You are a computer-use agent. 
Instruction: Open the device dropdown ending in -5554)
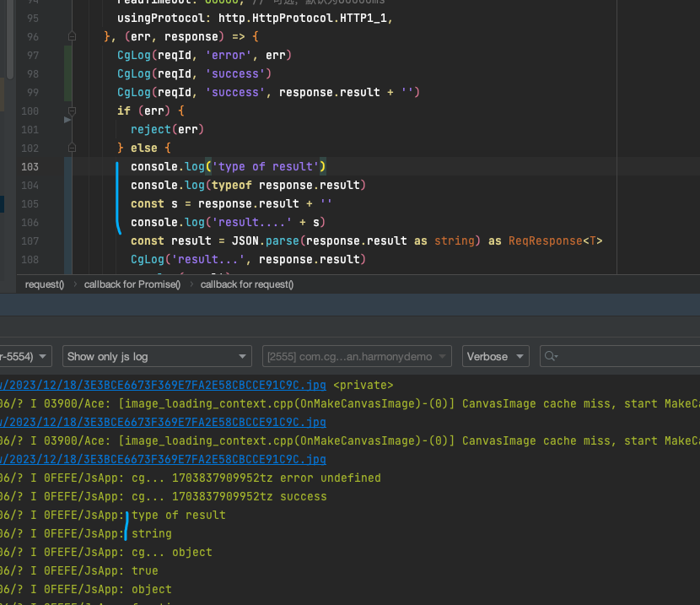pyautogui.click(x=24, y=356)
